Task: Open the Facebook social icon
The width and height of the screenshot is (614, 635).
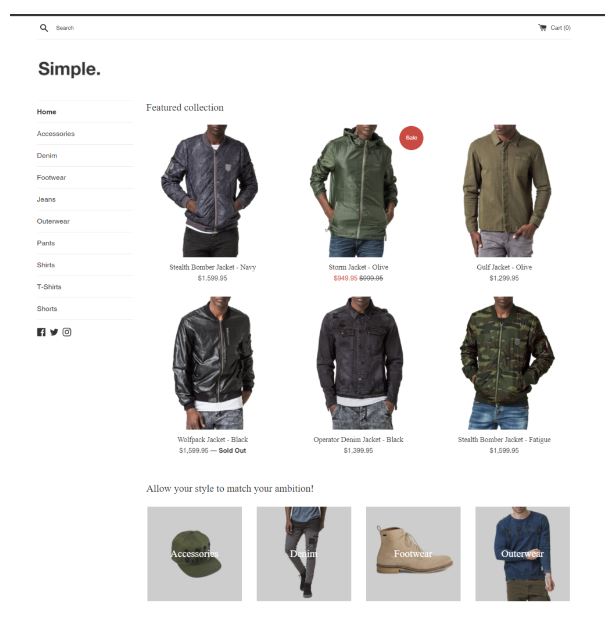Action: click(41, 332)
